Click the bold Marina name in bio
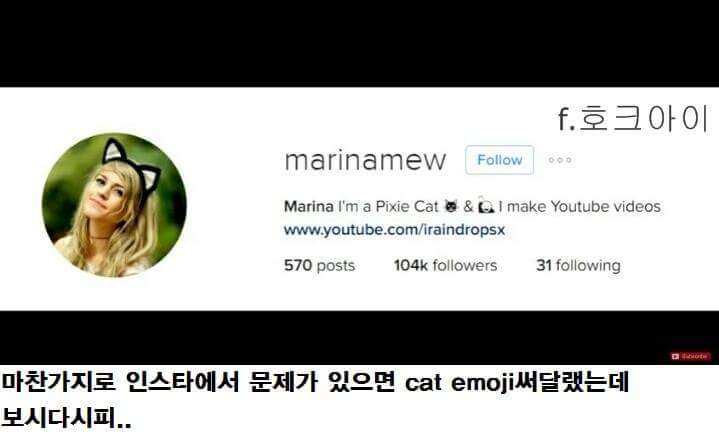The width and height of the screenshot is (719, 441). click(309, 206)
